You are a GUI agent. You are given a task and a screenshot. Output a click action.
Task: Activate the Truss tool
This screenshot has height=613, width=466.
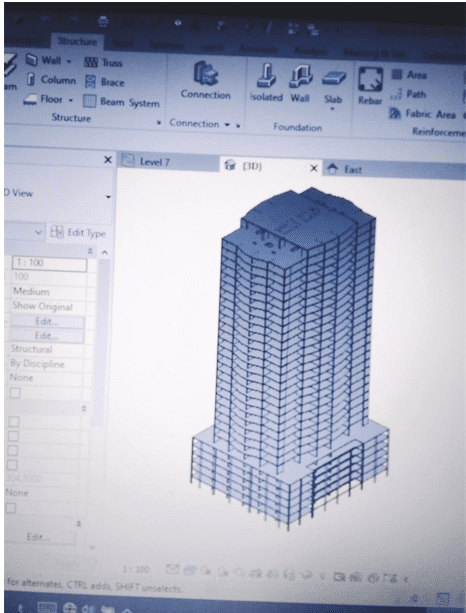(103, 63)
